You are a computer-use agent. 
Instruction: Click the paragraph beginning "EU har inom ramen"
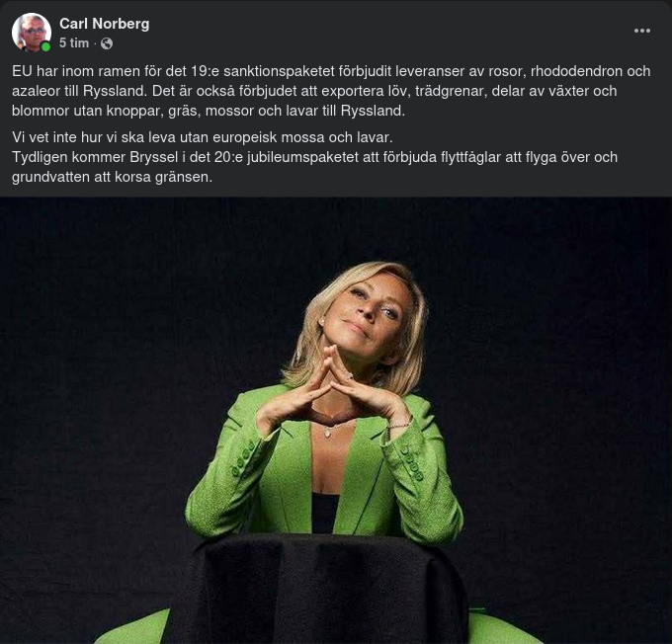coord(331,91)
